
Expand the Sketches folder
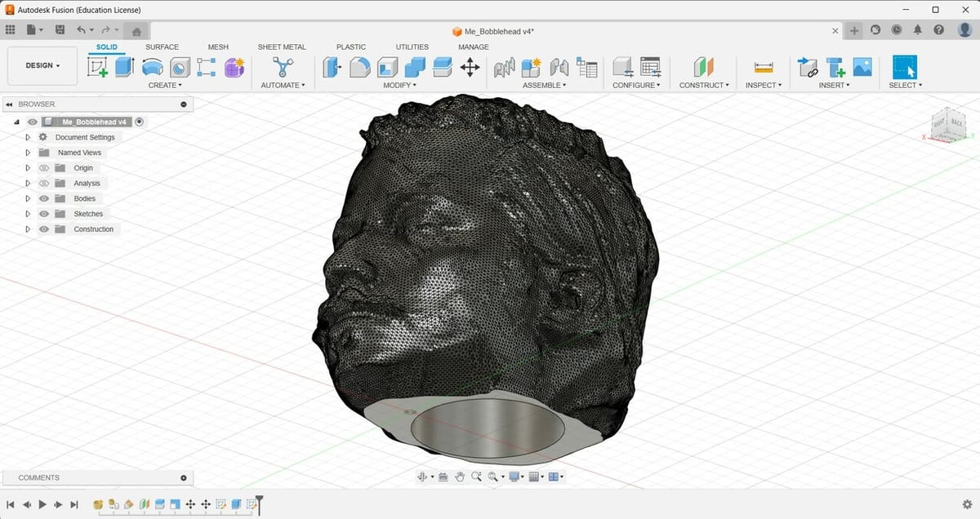click(28, 214)
